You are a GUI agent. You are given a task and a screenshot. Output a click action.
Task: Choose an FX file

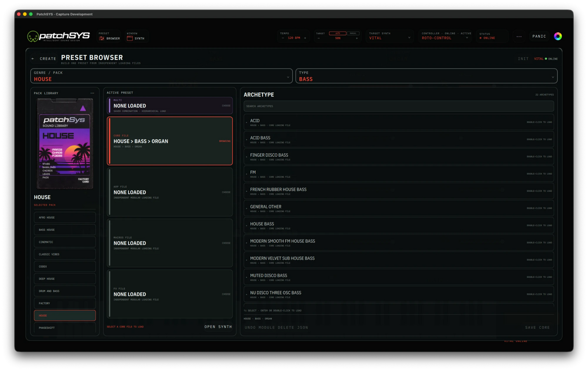pos(170,294)
